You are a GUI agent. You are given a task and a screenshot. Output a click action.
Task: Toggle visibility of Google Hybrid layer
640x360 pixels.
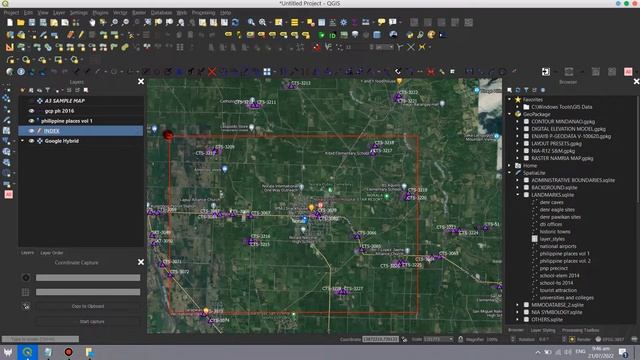coord(31,141)
